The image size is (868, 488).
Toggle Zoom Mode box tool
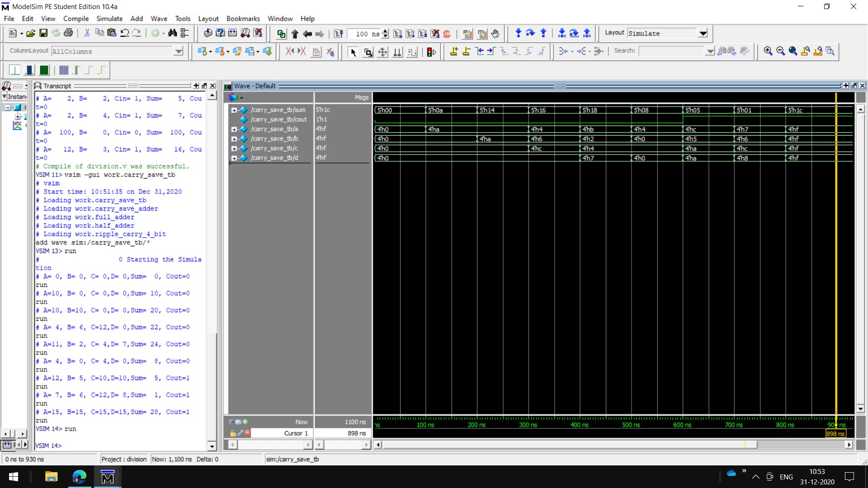pos(368,52)
